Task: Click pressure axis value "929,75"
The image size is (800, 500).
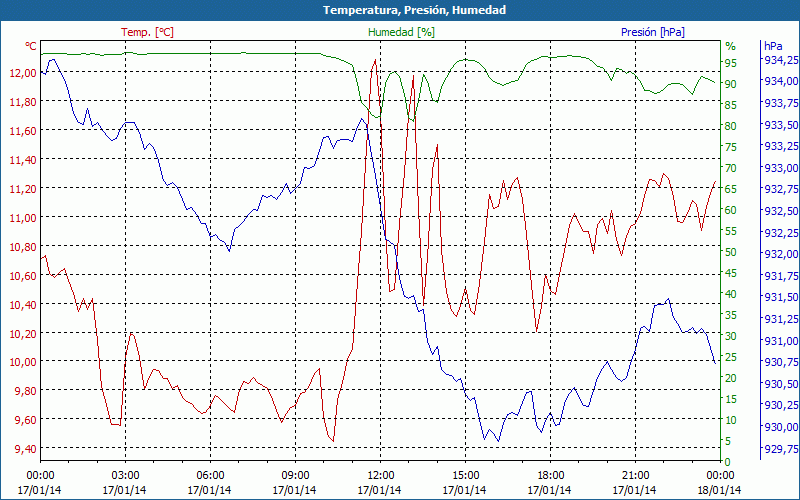Action: tap(781, 448)
